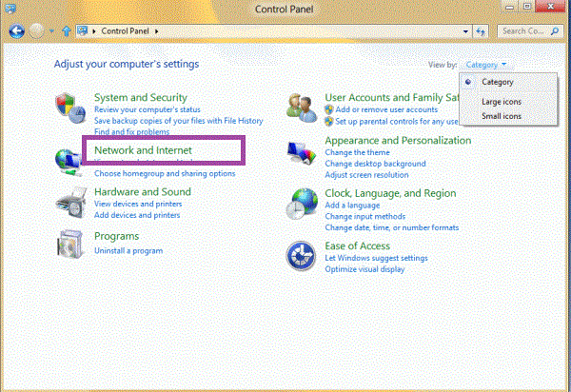Image resolution: width=571 pixels, height=392 pixels.
Task: Click Review your computer's status
Action: [148, 109]
